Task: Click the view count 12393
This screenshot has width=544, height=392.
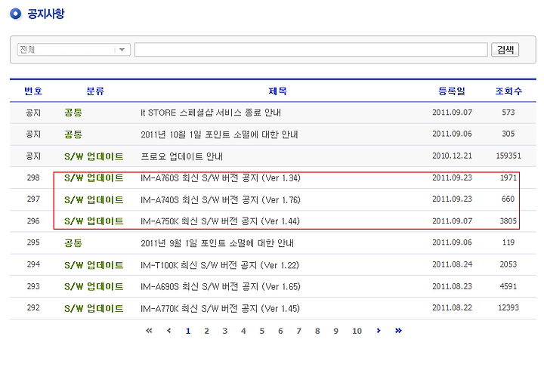Action: click(508, 307)
